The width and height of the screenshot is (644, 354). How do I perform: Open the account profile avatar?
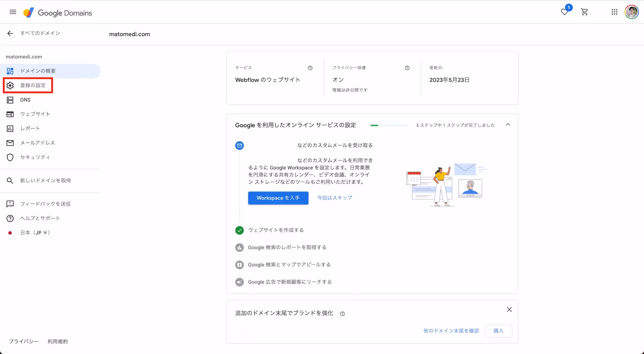point(632,12)
